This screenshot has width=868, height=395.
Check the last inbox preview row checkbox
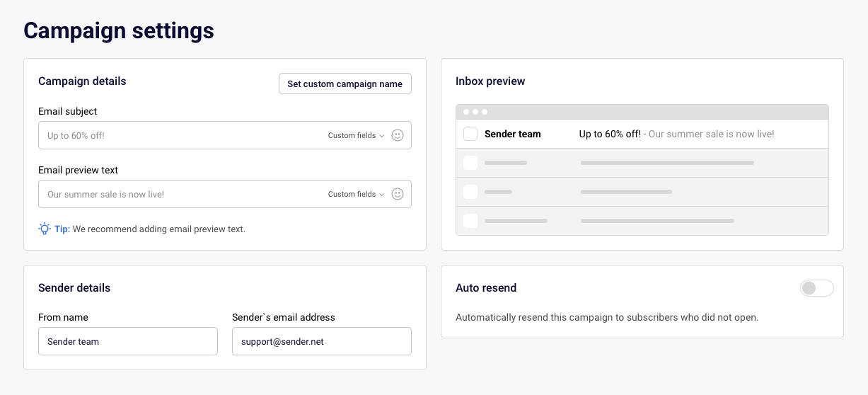[470, 221]
